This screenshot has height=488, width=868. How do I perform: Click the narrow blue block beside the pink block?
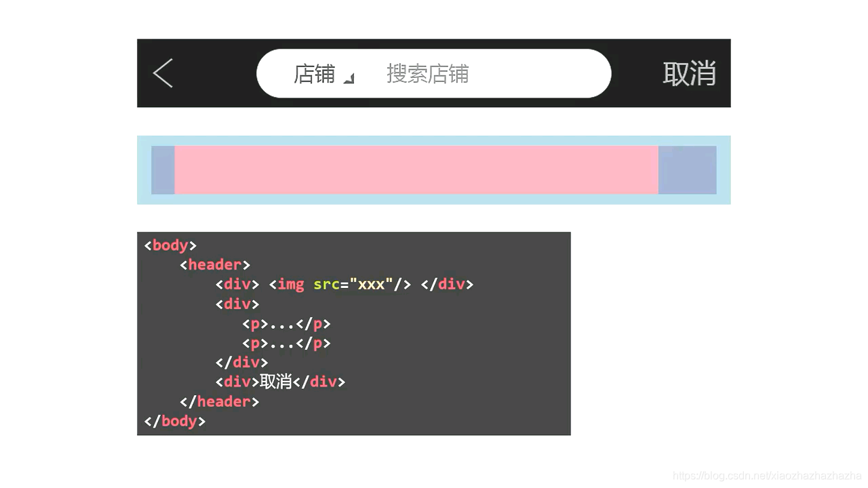coord(163,170)
